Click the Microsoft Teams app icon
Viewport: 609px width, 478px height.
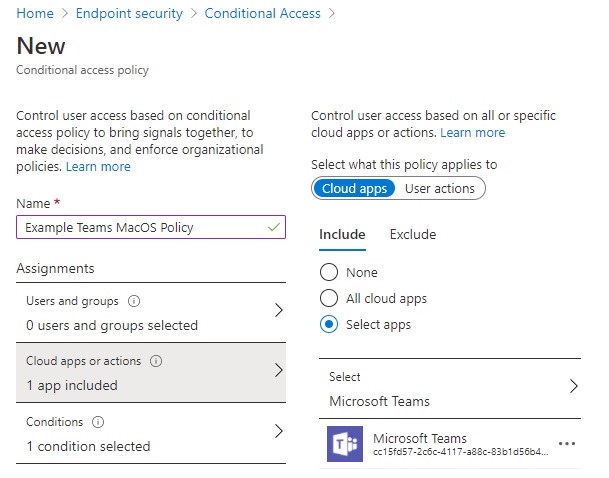coord(345,443)
